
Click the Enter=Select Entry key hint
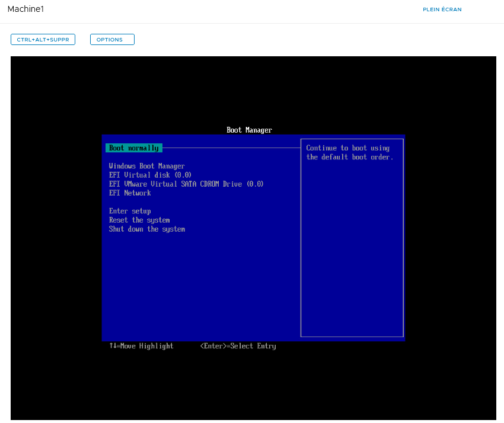[x=238, y=346]
